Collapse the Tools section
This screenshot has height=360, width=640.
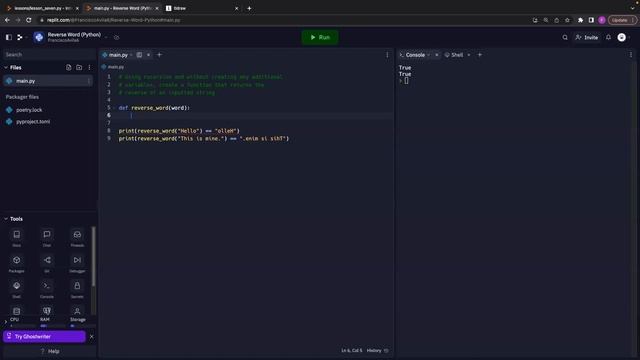[6, 219]
